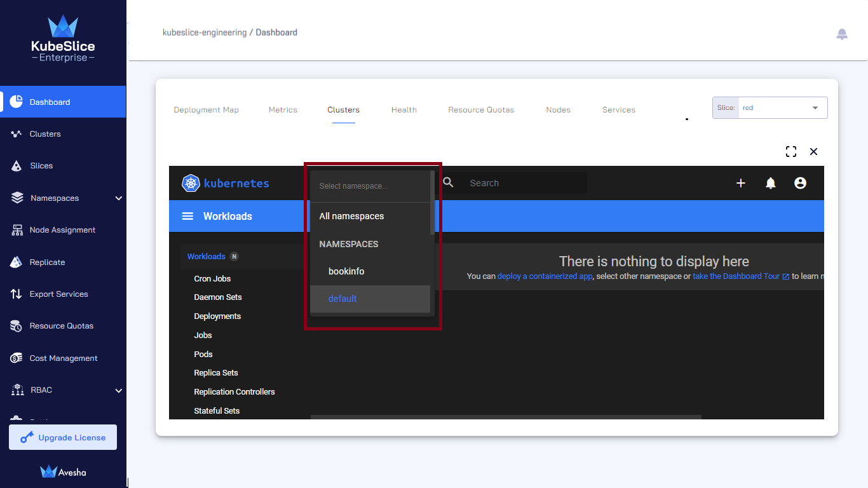Click the fullscreen expand icon
Viewport: 868px width, 488px height.
(791, 151)
